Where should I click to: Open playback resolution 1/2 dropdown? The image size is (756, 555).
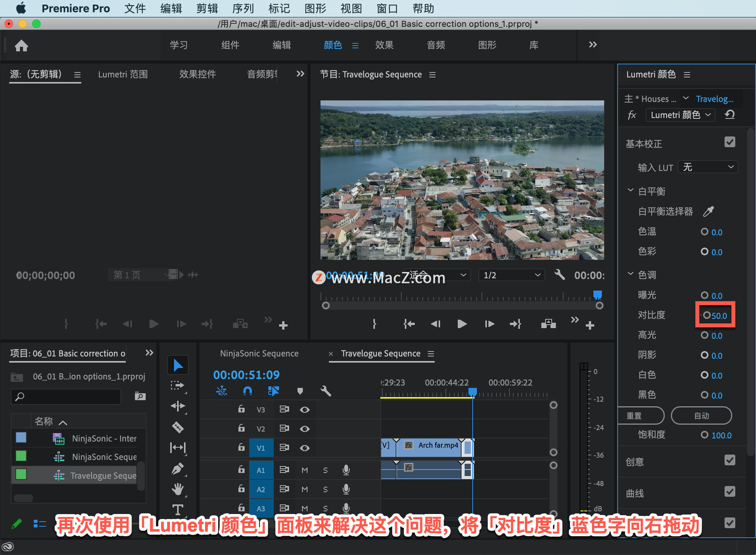511,275
